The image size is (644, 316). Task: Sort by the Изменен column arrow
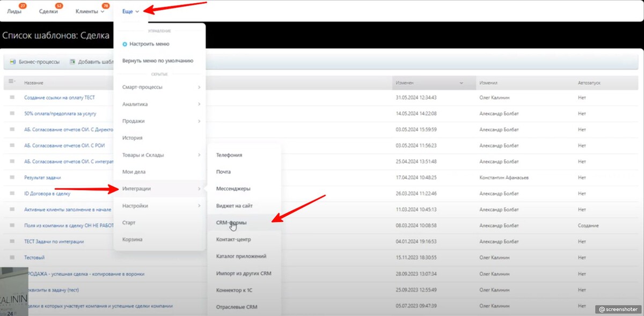click(x=461, y=83)
